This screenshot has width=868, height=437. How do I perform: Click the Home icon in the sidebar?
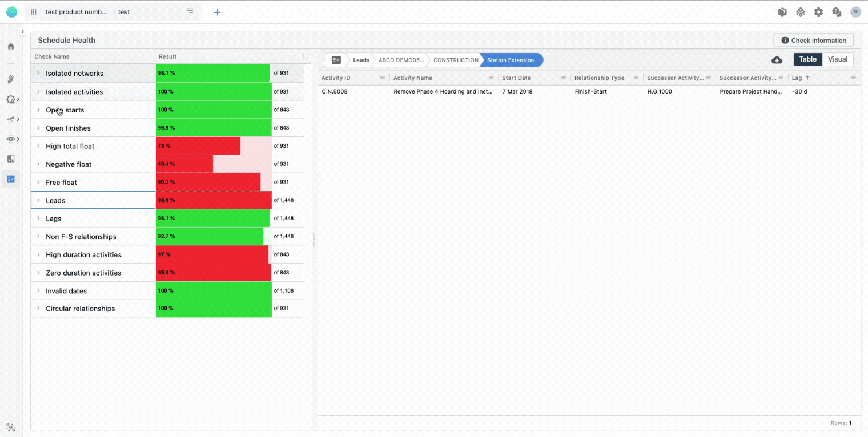(11, 46)
